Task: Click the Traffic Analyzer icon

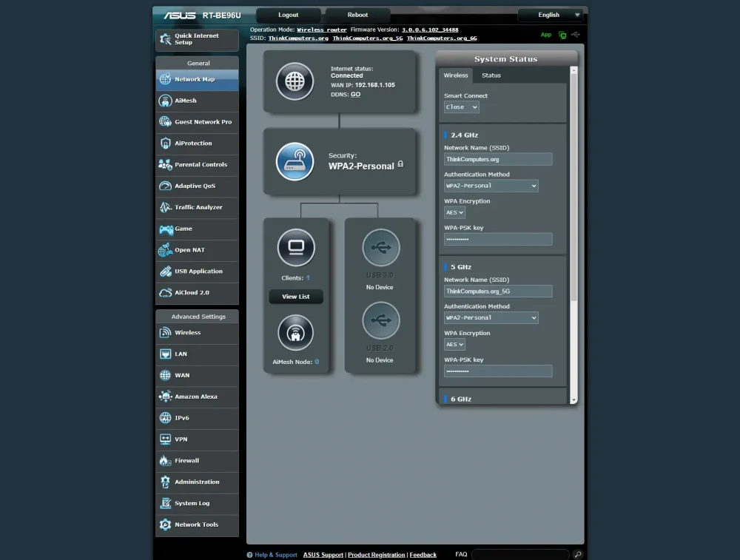Action: [x=165, y=207]
